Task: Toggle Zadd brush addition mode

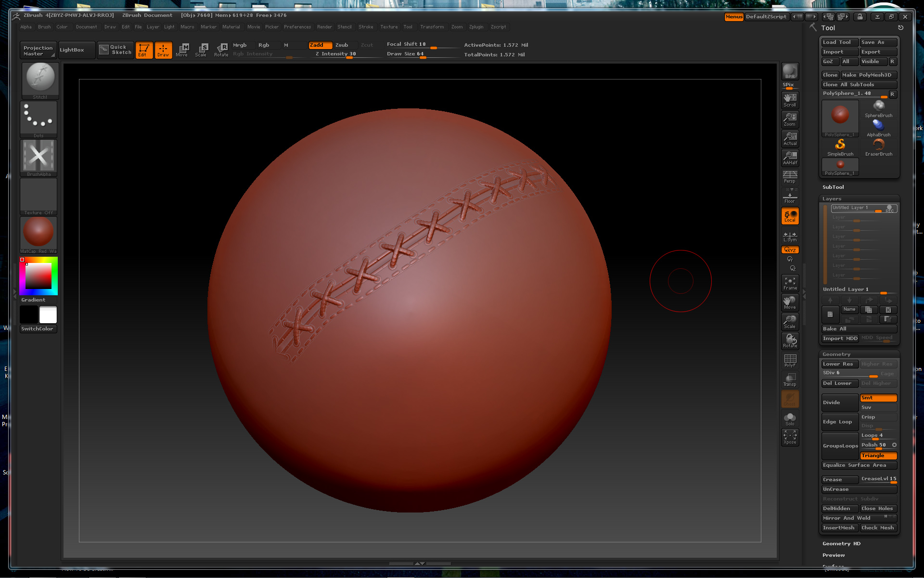Action: (x=318, y=44)
